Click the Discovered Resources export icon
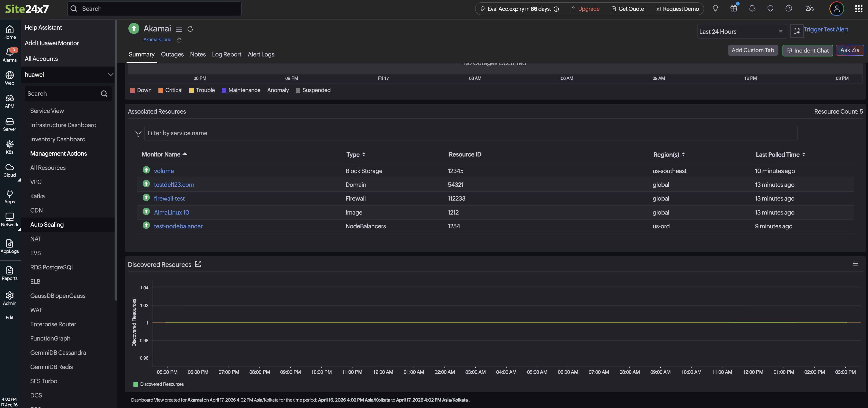868x408 pixels. point(198,264)
